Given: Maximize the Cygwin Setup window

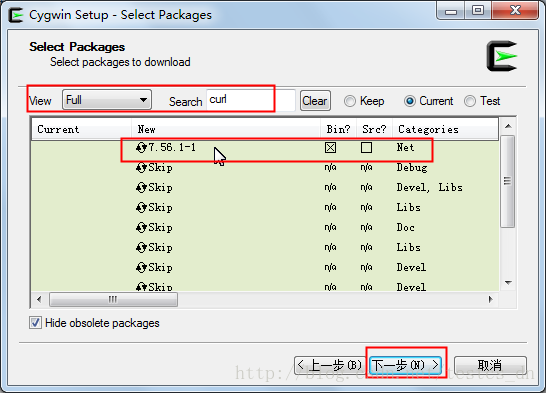Looking at the screenshot, I should click(478, 11).
